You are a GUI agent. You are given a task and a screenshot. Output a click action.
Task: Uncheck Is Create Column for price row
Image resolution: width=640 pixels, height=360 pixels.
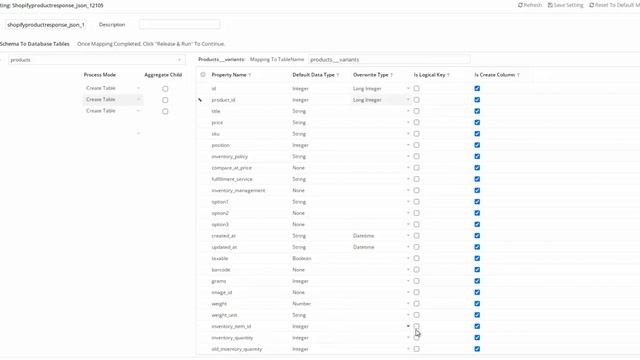click(477, 122)
